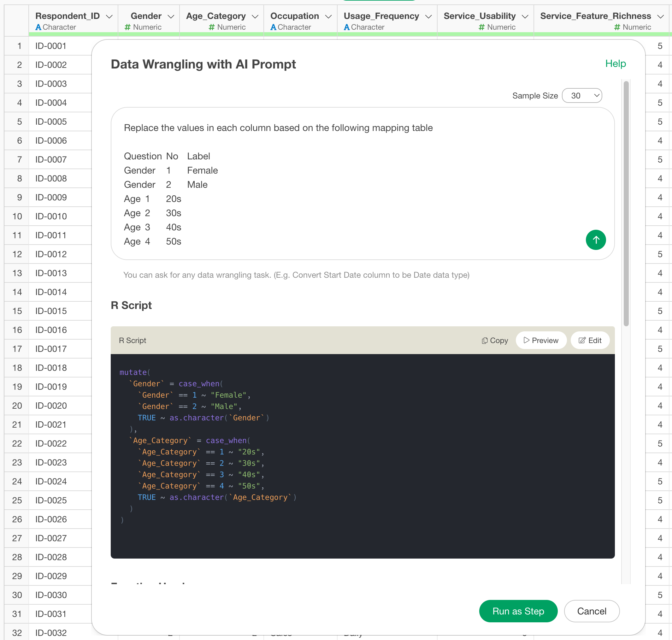Copy the generated R Script

click(x=495, y=341)
